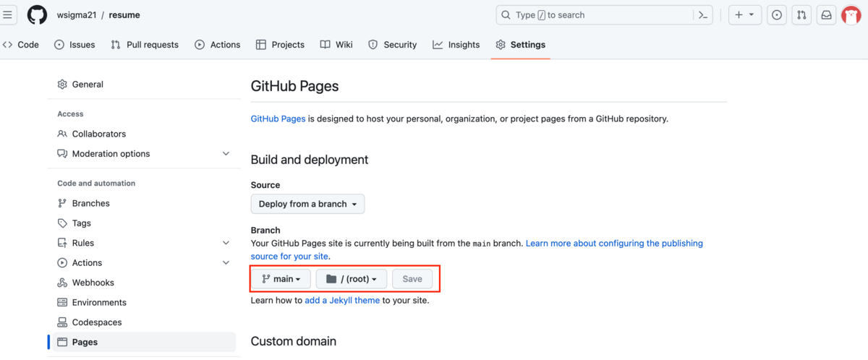
Task: Open the hamburger navigation menu
Action: click(8, 14)
